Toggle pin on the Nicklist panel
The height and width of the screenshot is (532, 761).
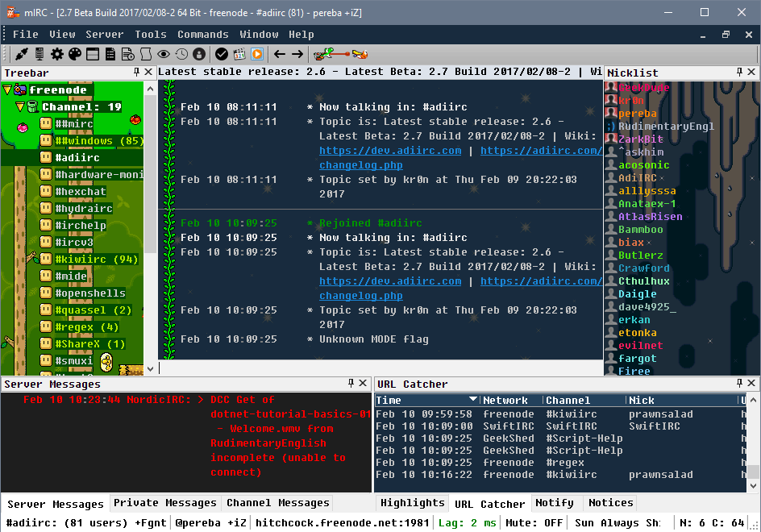coord(739,72)
